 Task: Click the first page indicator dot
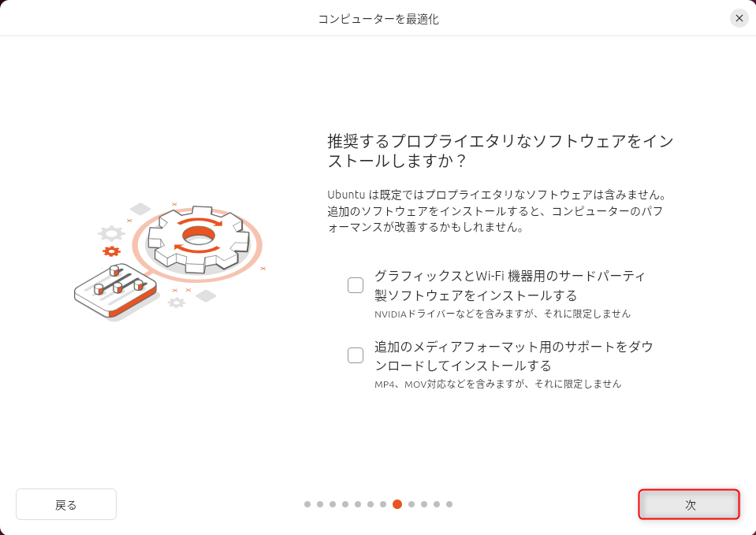[307, 504]
